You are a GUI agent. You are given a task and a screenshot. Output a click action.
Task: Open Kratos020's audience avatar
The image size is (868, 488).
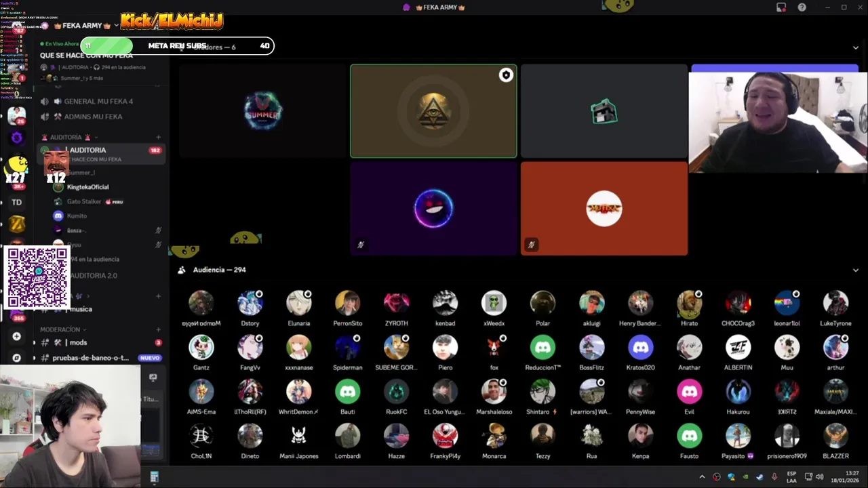[x=641, y=347]
